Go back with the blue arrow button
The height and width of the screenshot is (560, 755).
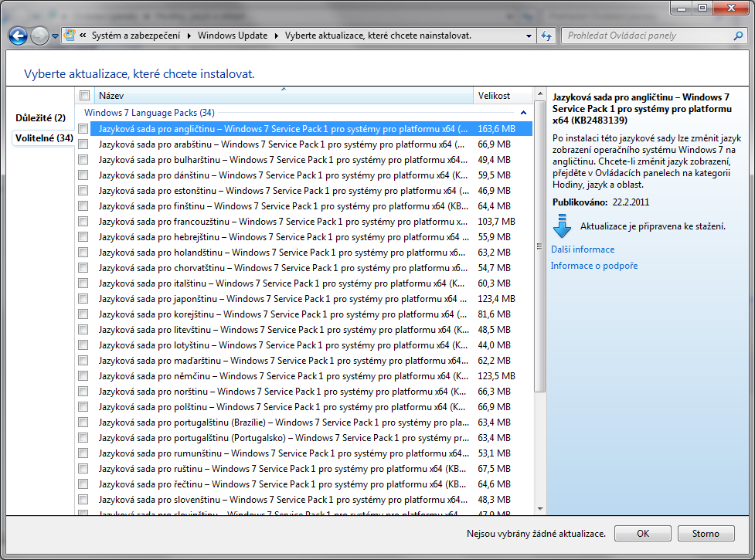[18, 36]
